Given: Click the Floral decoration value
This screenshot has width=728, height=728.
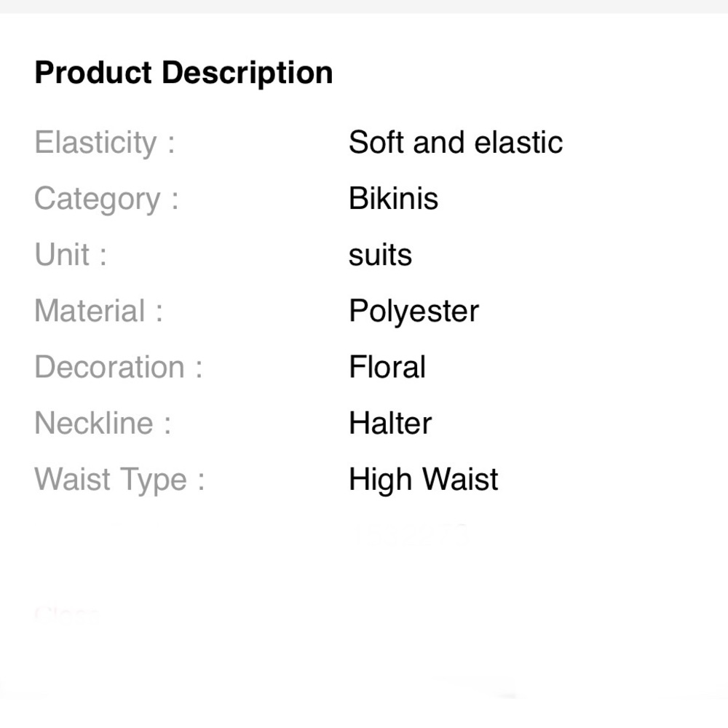Looking at the screenshot, I should (x=387, y=367).
